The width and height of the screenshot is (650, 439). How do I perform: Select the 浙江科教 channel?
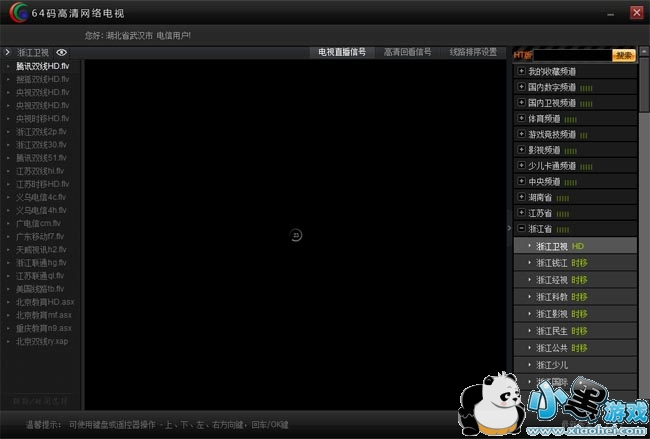(575, 297)
